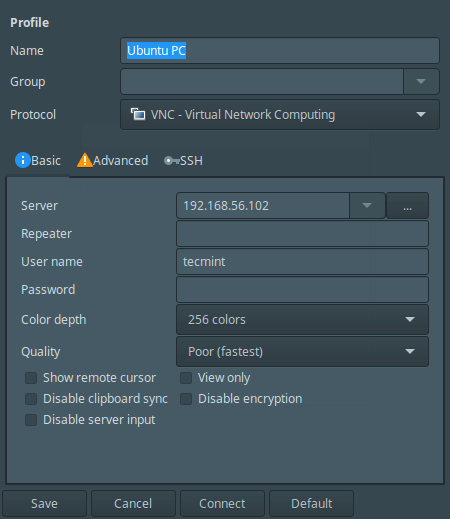Open the Server address history dropdown
The height and width of the screenshot is (519, 450).
367,205
